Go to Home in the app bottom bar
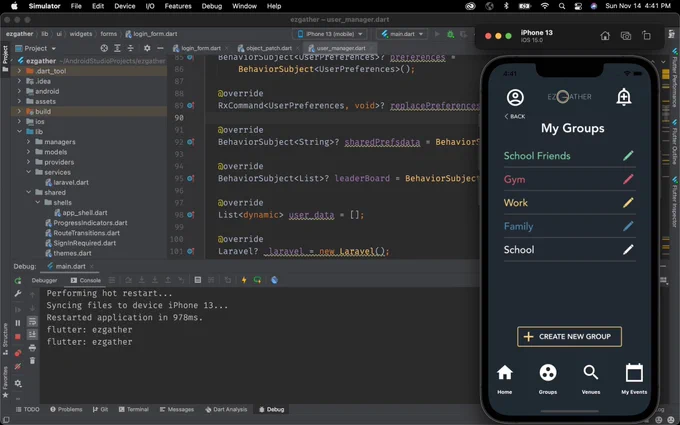Screen dimensions: 680x425 pyautogui.click(x=504, y=379)
